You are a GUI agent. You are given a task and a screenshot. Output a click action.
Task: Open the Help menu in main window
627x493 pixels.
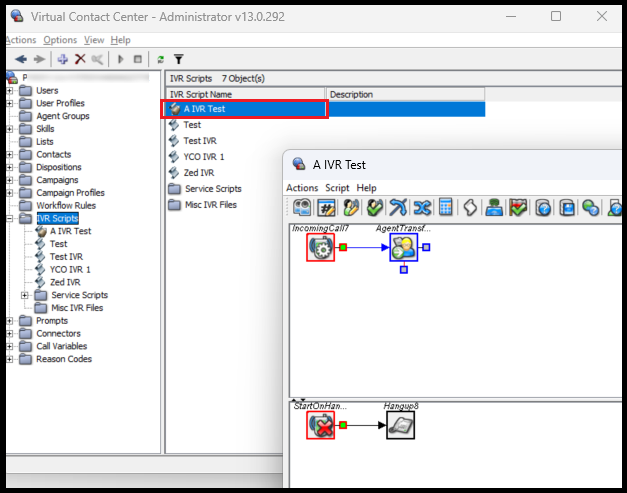[120, 40]
